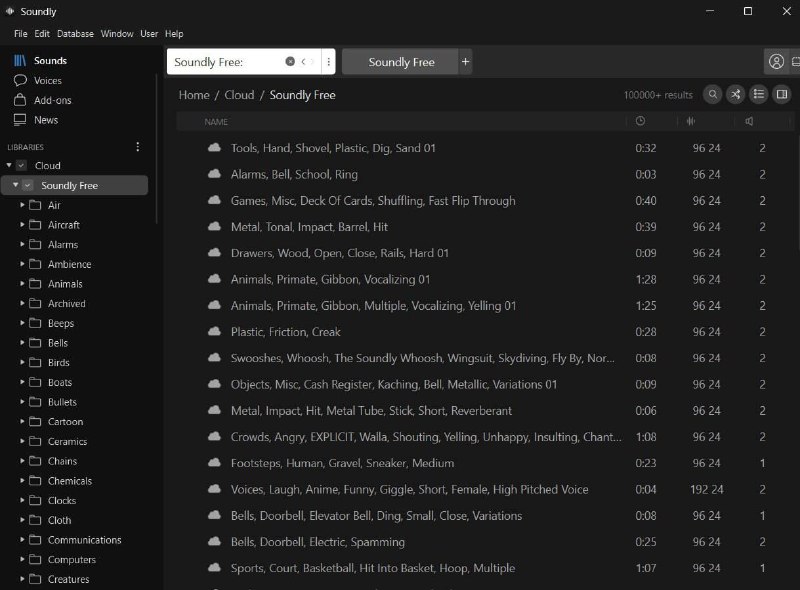Viewport: 800px width, 590px height.
Task: Open the User menu
Action: pyautogui.click(x=149, y=34)
